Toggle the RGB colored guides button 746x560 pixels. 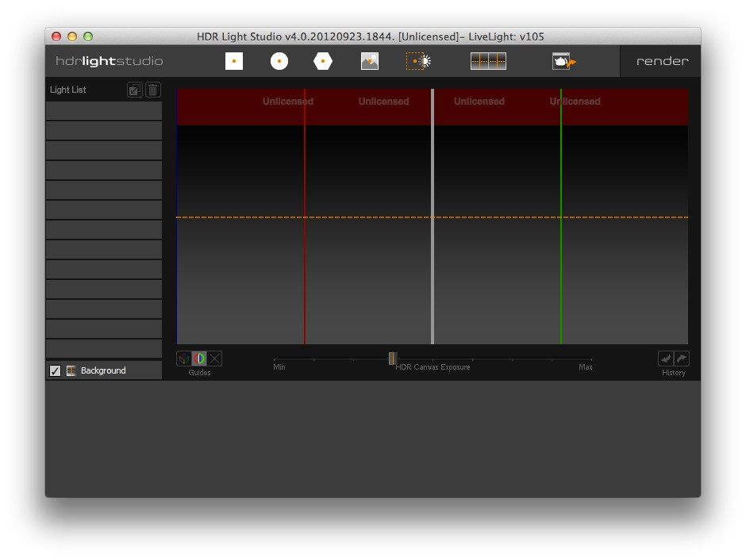(x=199, y=359)
